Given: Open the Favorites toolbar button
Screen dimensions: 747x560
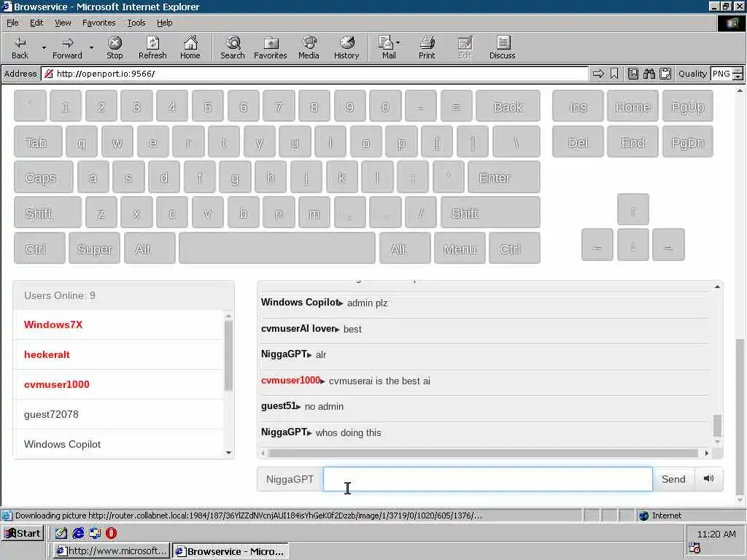Looking at the screenshot, I should pyautogui.click(x=271, y=47).
